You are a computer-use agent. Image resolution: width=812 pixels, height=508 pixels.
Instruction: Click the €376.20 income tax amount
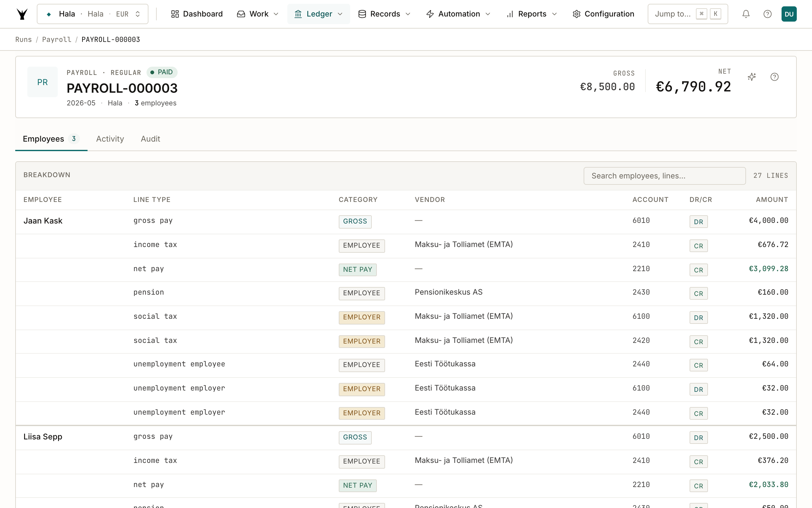(x=773, y=460)
